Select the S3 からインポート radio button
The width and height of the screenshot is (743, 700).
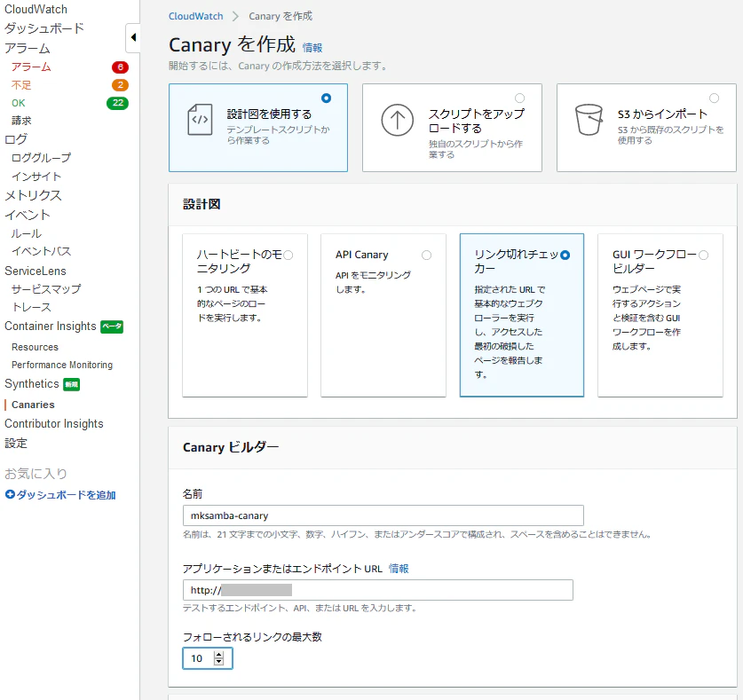(x=714, y=98)
